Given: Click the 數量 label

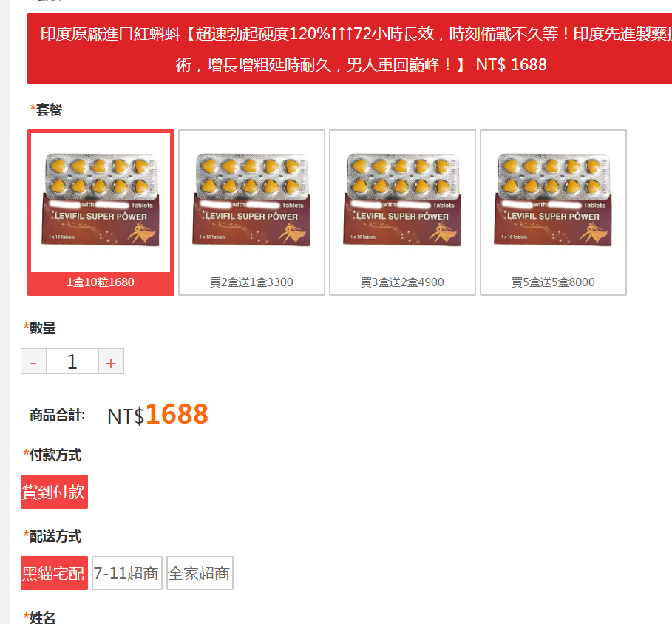Looking at the screenshot, I should tap(39, 328).
